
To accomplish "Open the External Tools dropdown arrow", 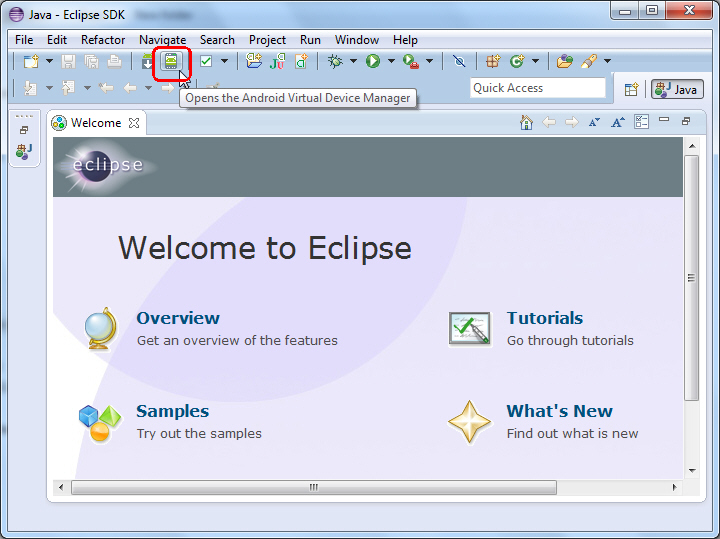I will pyautogui.click(x=429, y=61).
